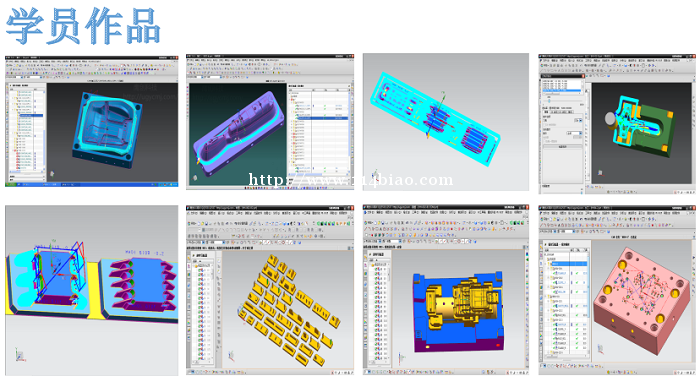The image size is (700, 387).
Task: Click the 学员作品 heading title
Action: click(83, 26)
